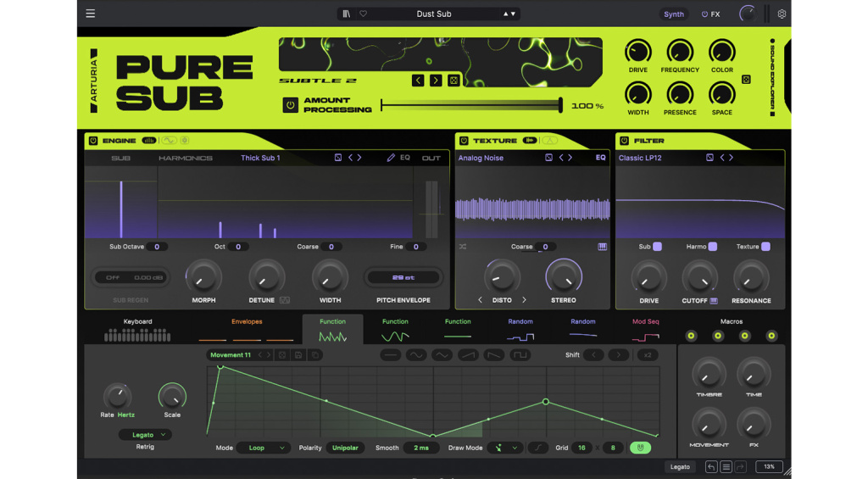Click the Movement 11 function preset name
Image resolution: width=868 pixels, height=479 pixels.
coord(231,355)
